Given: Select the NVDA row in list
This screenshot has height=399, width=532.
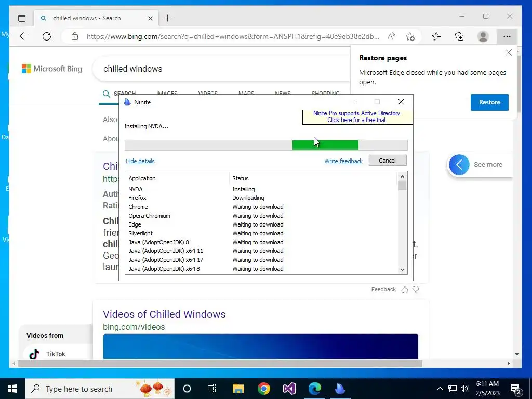Looking at the screenshot, I should pos(262,189).
